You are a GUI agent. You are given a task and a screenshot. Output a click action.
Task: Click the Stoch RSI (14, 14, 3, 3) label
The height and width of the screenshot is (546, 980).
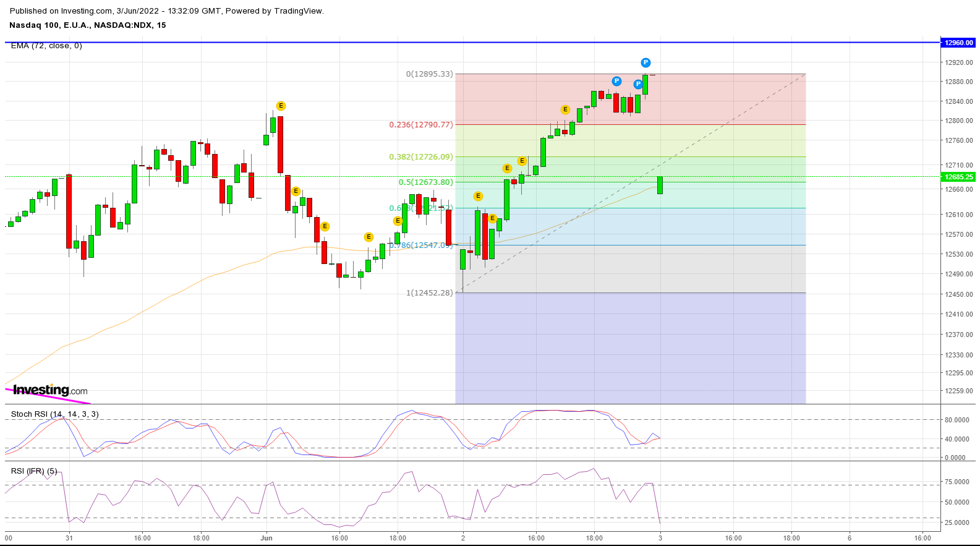point(55,414)
